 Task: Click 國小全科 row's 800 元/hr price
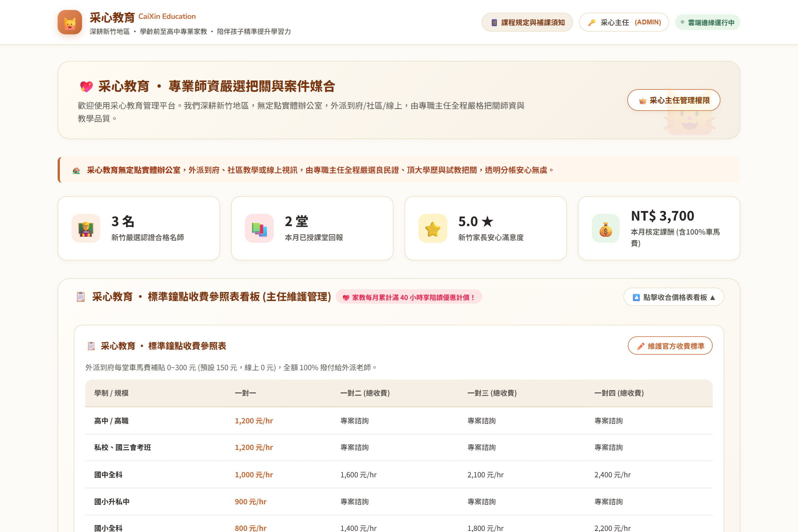tap(251, 528)
